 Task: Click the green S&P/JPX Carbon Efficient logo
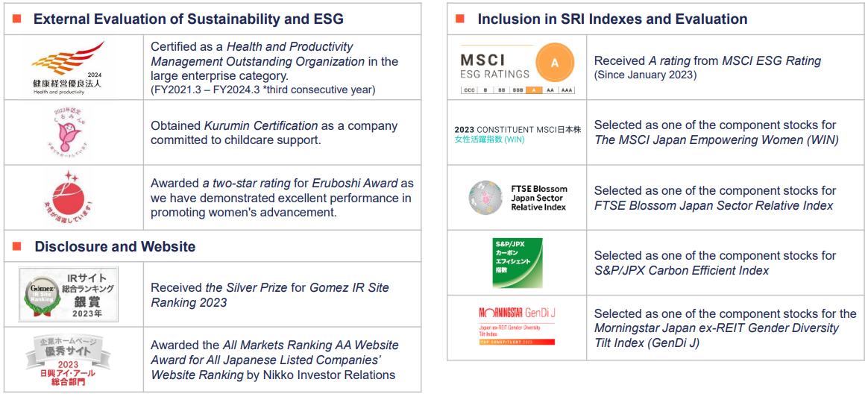518,263
